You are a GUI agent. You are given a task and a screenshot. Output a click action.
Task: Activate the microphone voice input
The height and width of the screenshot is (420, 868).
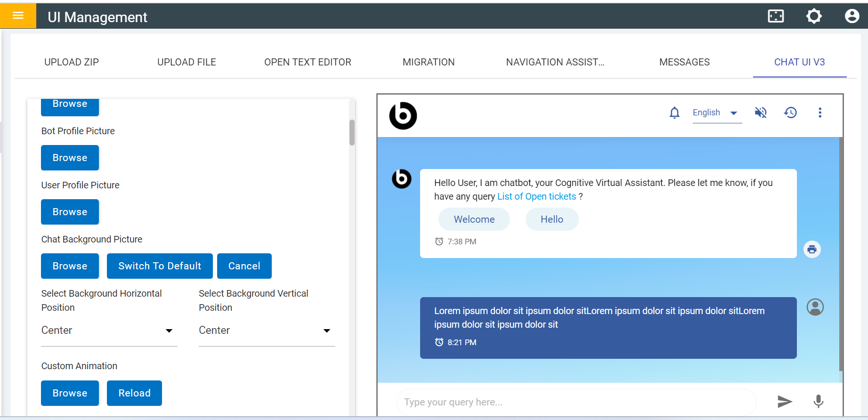coord(819,401)
